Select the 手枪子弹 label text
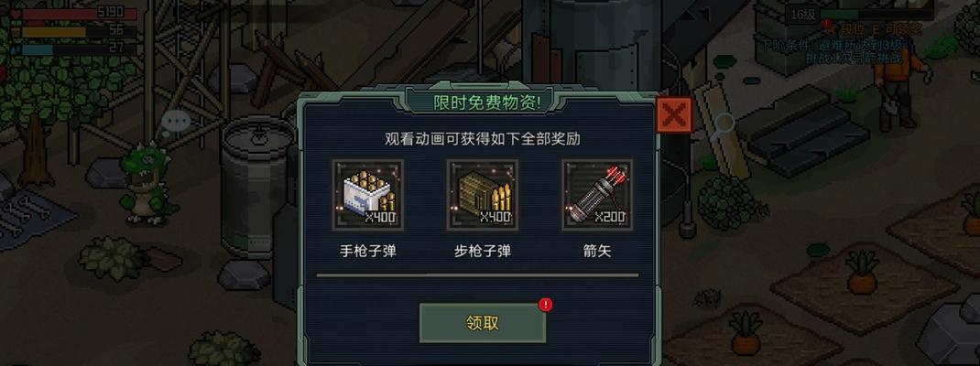 [x=367, y=252]
